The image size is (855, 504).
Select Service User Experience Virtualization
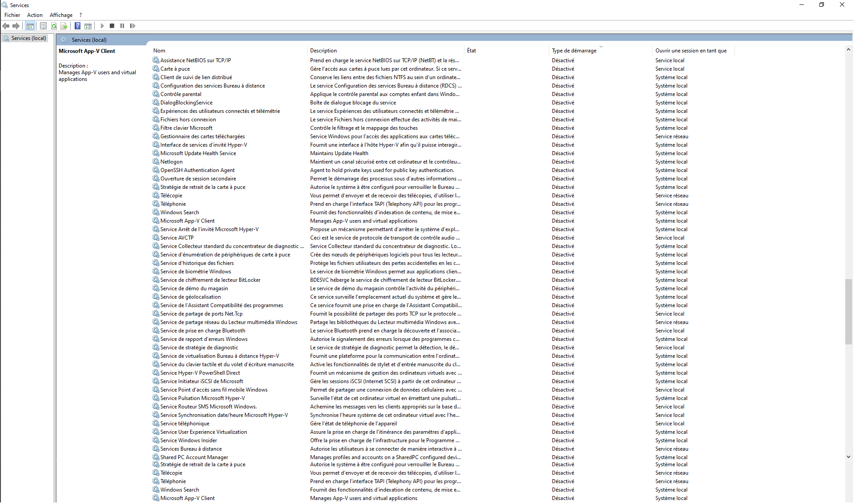coord(204,432)
